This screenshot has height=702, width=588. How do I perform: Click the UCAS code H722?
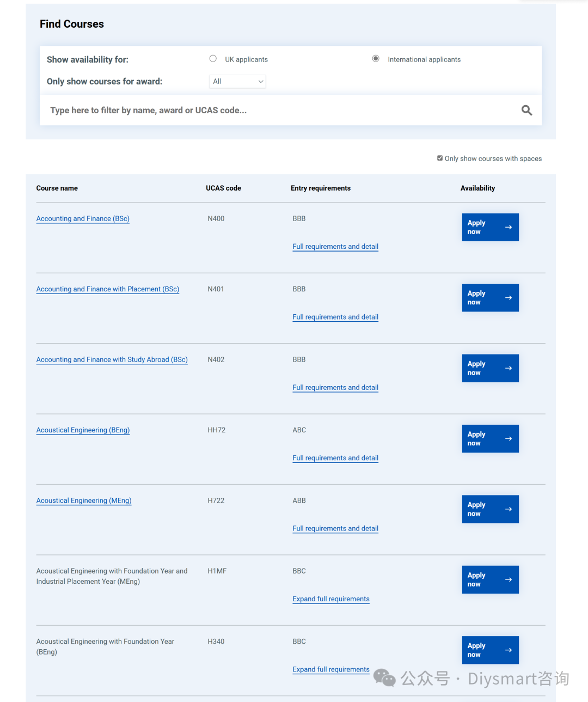pos(216,500)
